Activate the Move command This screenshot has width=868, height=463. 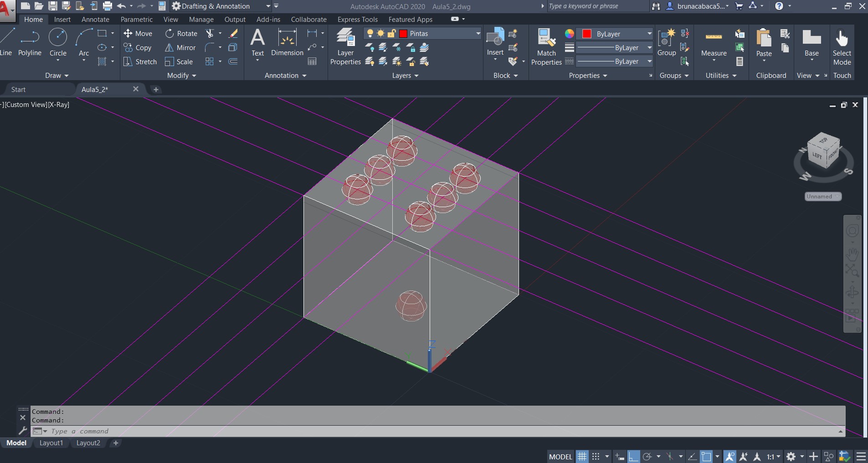click(138, 33)
